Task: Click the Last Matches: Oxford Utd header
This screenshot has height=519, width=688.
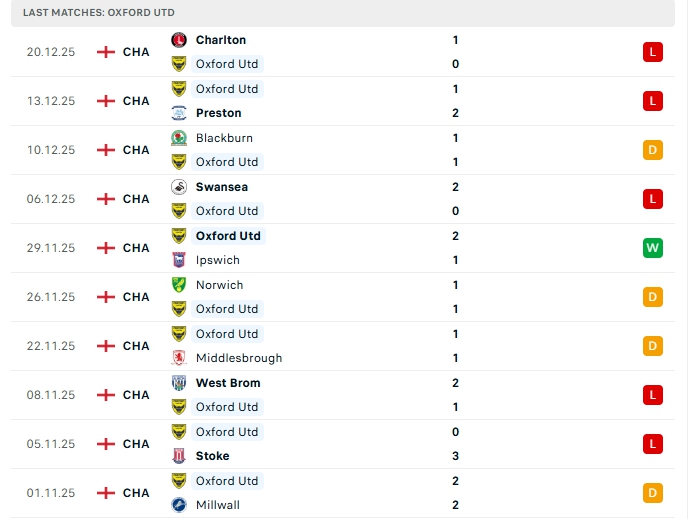Action: (97, 12)
